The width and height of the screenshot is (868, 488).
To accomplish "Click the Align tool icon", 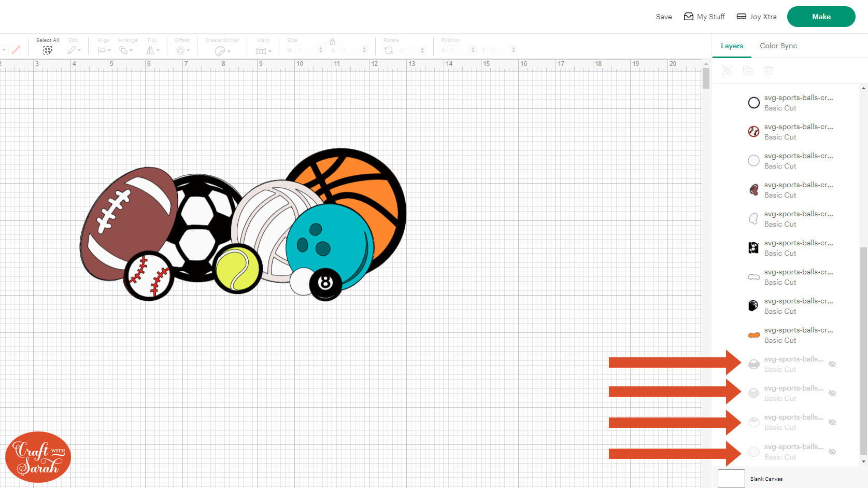I will pyautogui.click(x=102, y=50).
